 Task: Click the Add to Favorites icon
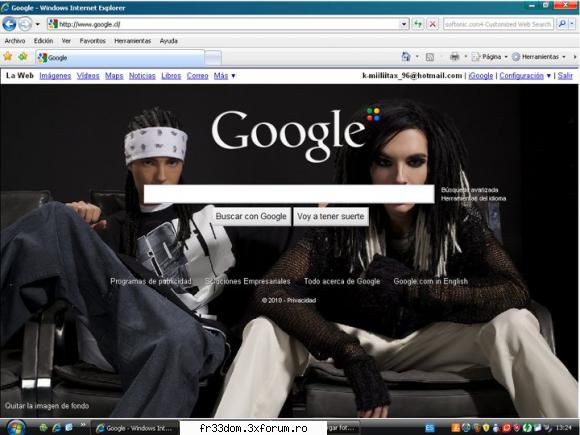point(23,57)
